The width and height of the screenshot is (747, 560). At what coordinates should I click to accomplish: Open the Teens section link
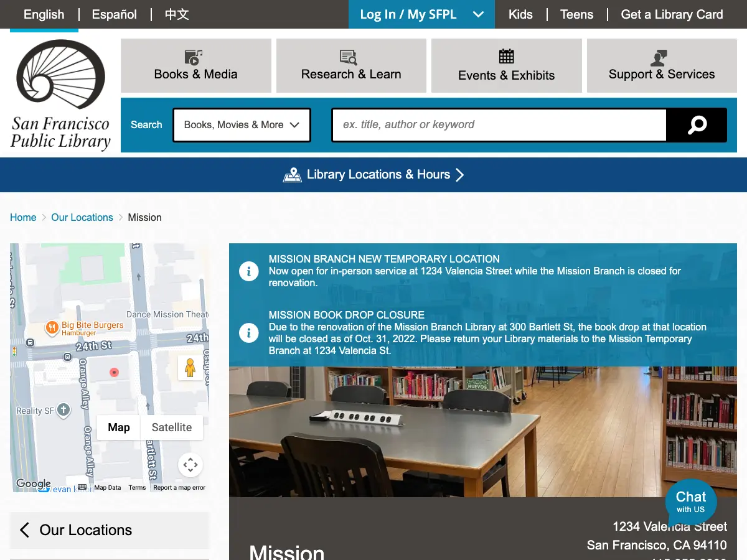pyautogui.click(x=576, y=14)
